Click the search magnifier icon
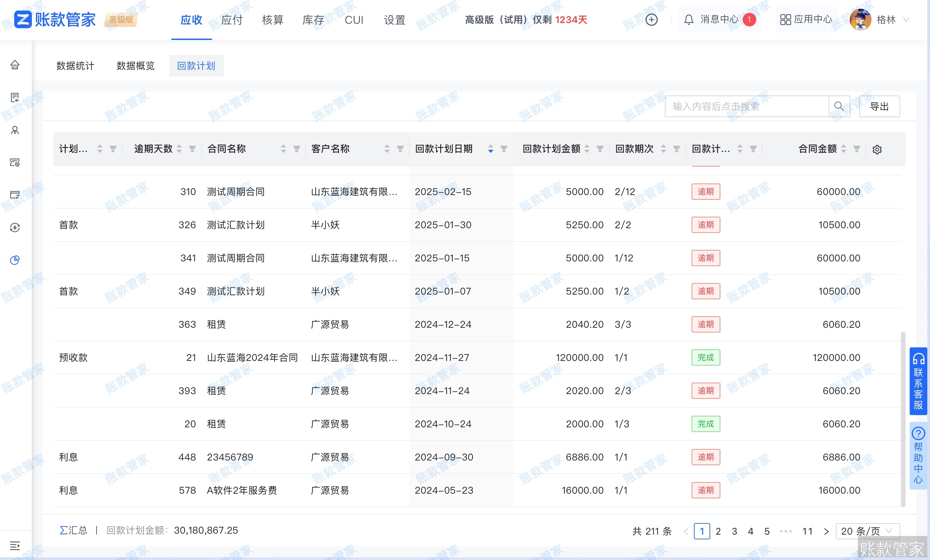The width and height of the screenshot is (930, 560). (840, 106)
